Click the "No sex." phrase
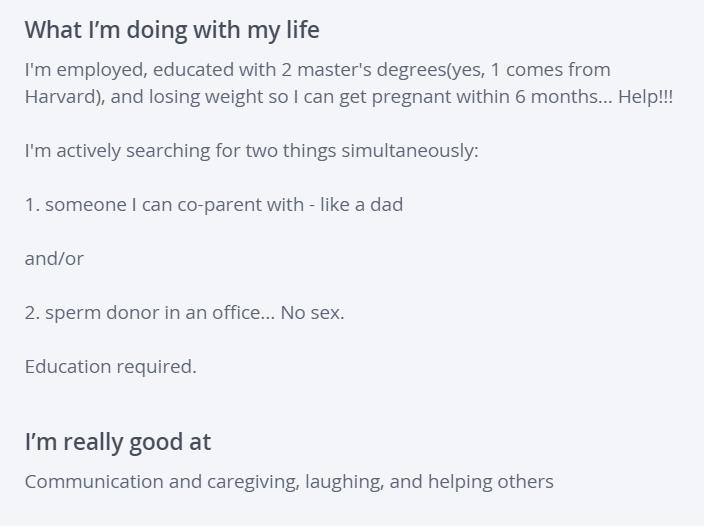704x526 pixels. pos(312,313)
